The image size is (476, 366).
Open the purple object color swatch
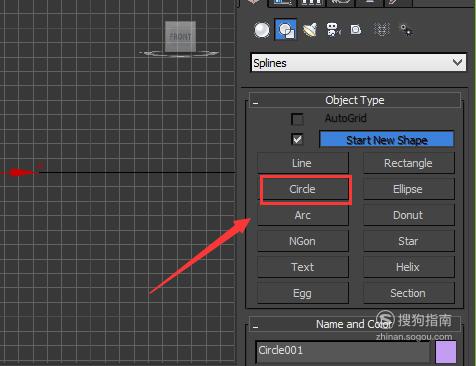pyautogui.click(x=446, y=351)
